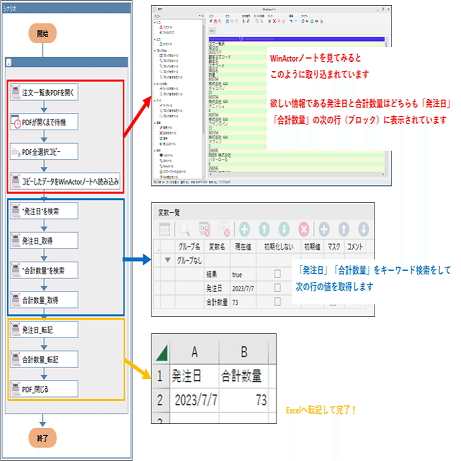Click the Excel select-all corner triangle
Screen dimensions: 461x461
[x=162, y=353]
